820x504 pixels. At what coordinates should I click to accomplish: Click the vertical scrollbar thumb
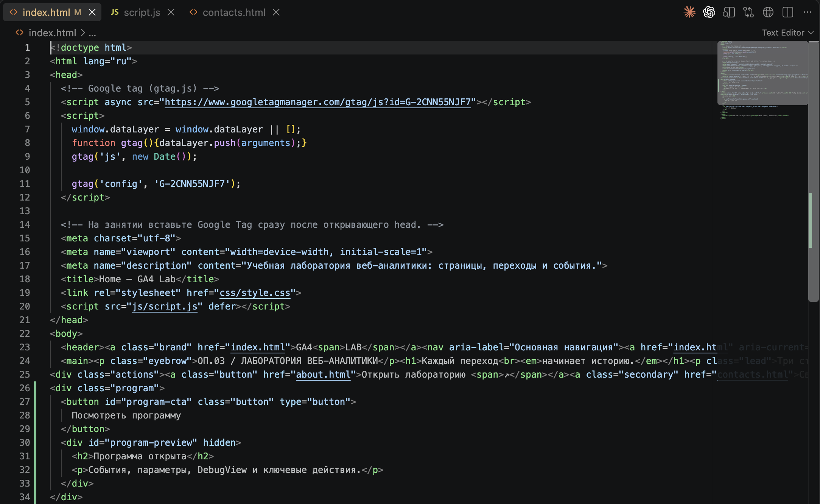(x=814, y=171)
